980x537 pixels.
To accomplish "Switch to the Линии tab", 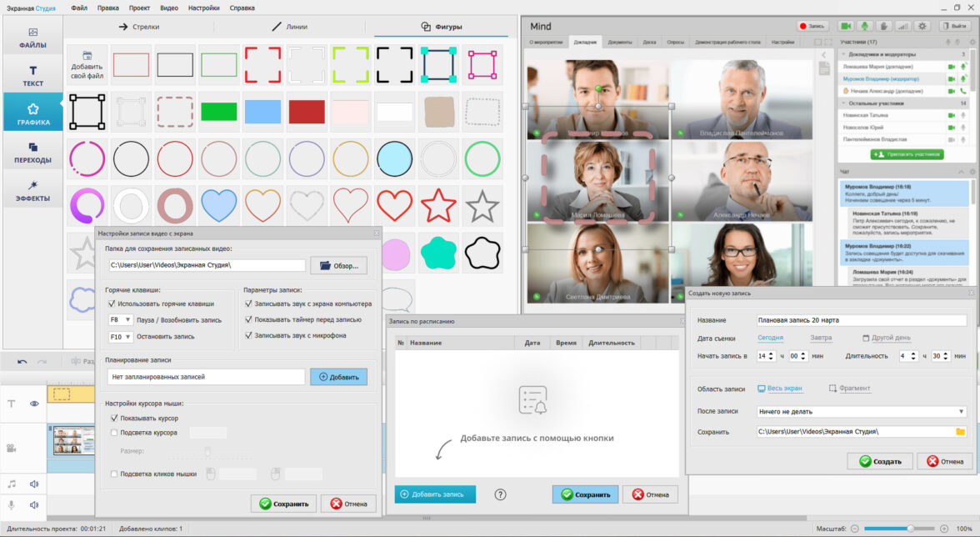I will tap(290, 27).
